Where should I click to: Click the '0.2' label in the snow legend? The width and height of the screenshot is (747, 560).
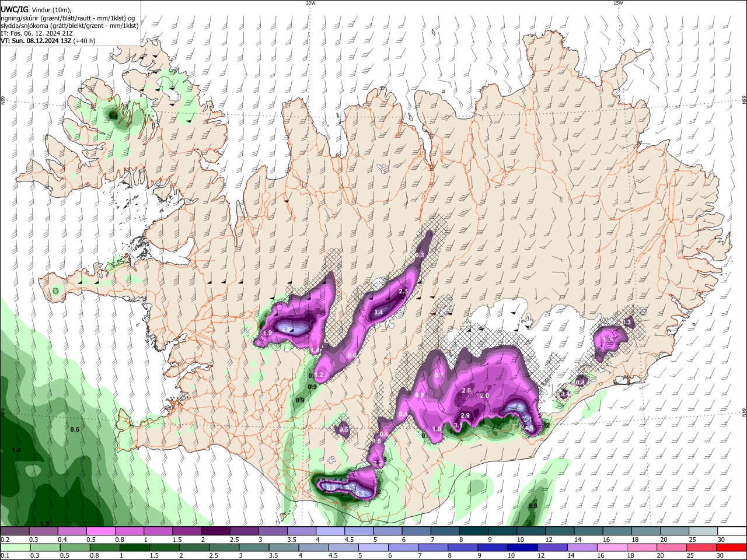(5, 540)
